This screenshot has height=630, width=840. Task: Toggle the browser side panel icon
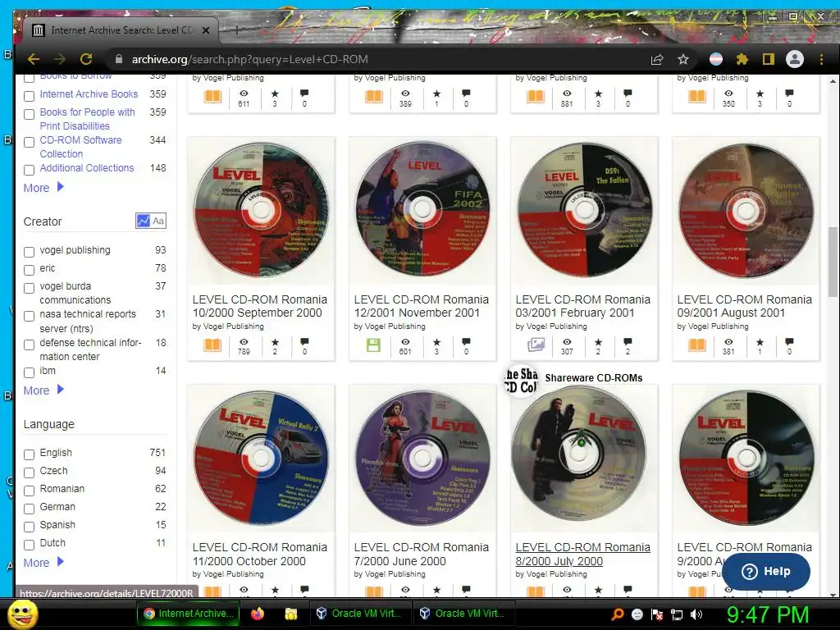tap(768, 59)
